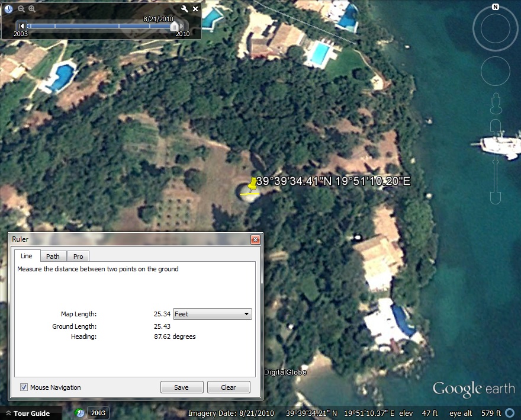Click the 2003 imagery year button
This screenshot has width=521, height=420.
pyautogui.click(x=98, y=413)
